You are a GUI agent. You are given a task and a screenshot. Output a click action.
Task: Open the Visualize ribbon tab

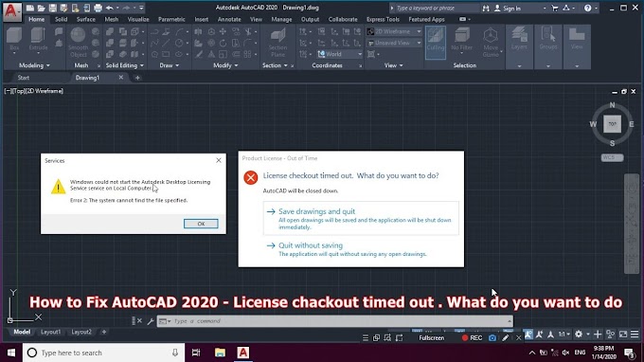coord(138,19)
